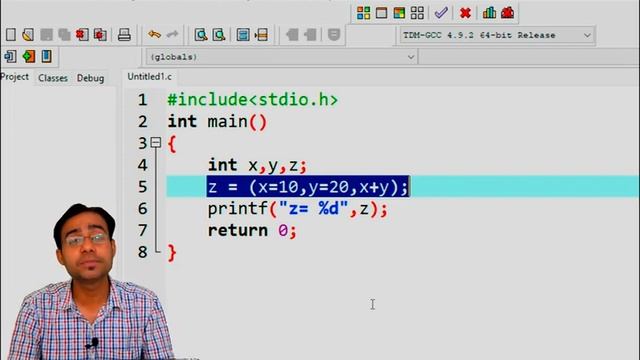Switch to the Project tab
640x360 pixels.
coord(15,77)
